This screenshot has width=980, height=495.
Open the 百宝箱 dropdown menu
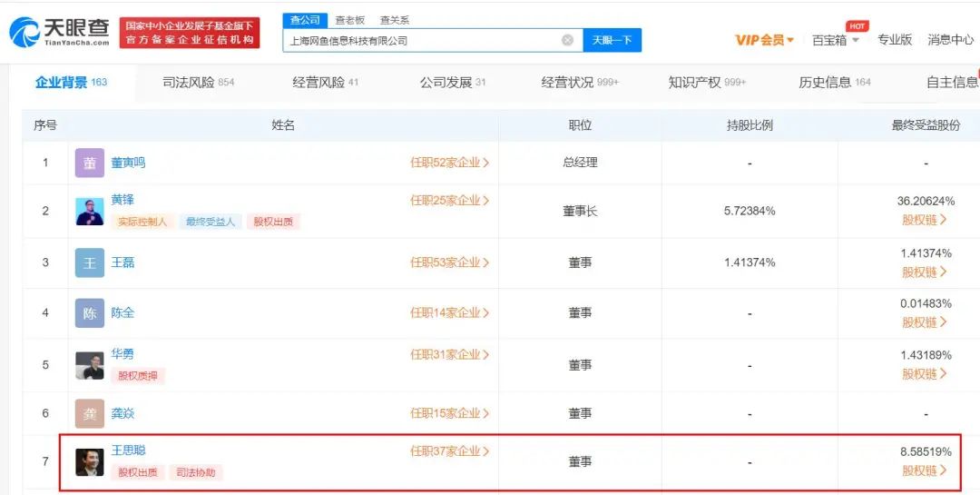tap(836, 40)
